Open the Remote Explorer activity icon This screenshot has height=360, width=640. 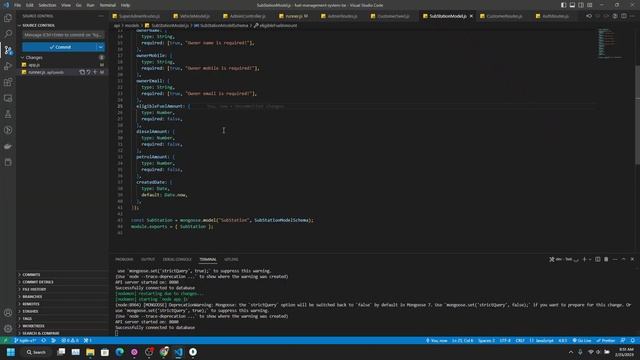tap(8, 98)
